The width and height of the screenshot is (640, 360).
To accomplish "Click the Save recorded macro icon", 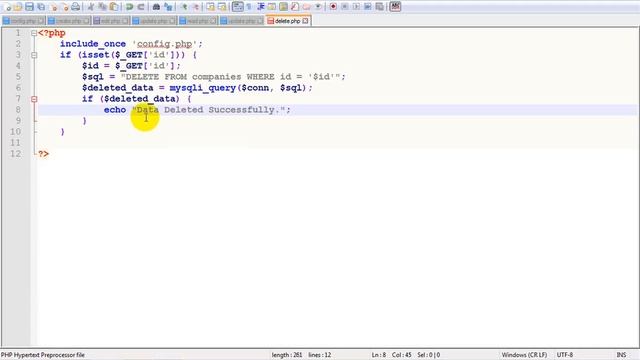I will (379, 7).
